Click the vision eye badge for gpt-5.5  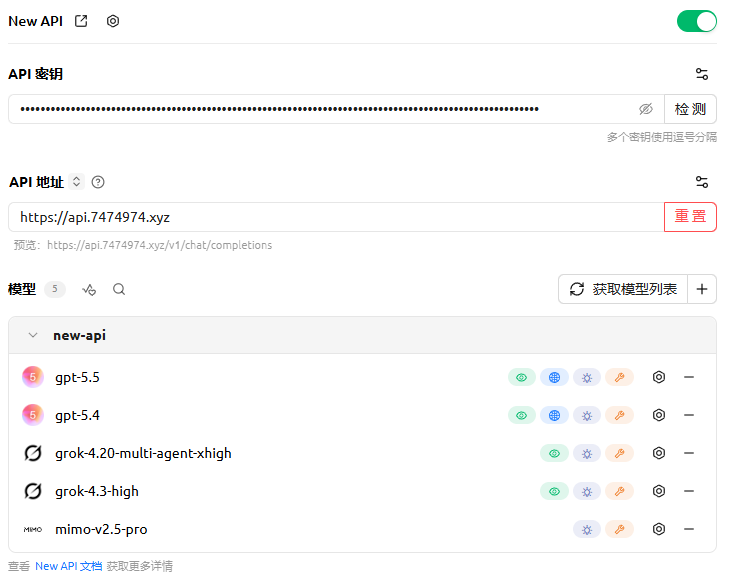tap(522, 377)
